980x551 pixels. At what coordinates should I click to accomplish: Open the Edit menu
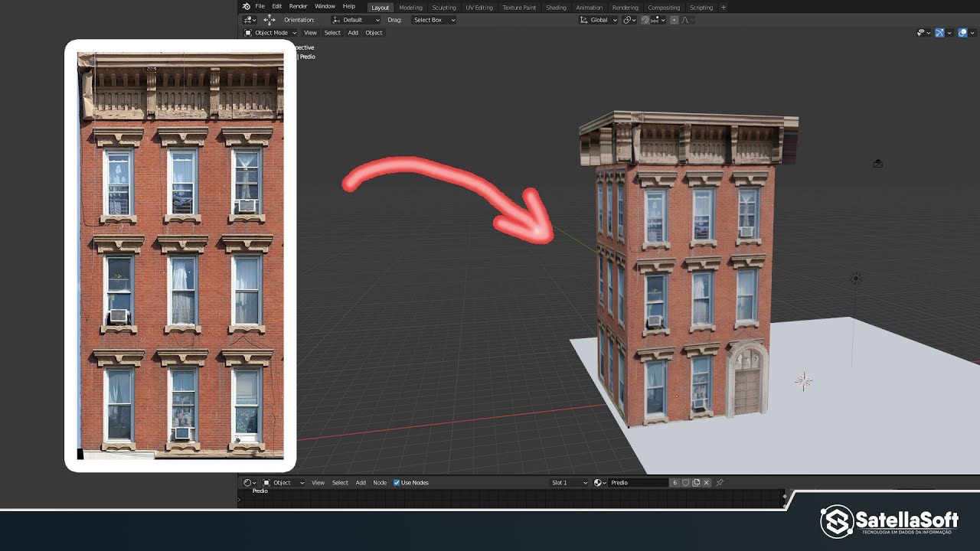tap(277, 7)
